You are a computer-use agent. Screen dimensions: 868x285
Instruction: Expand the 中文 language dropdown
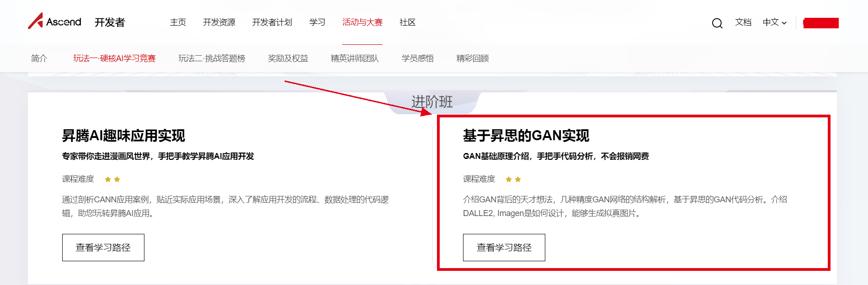click(774, 22)
